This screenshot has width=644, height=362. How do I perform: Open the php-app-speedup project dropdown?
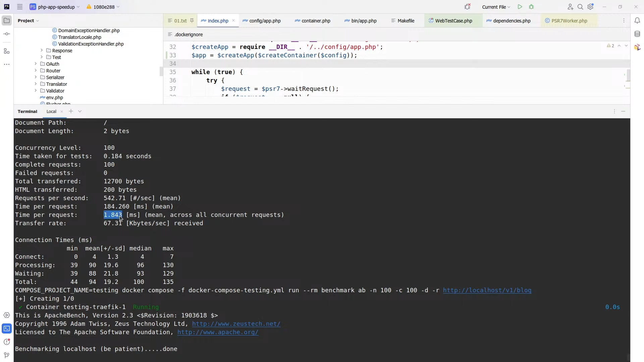tap(56, 7)
